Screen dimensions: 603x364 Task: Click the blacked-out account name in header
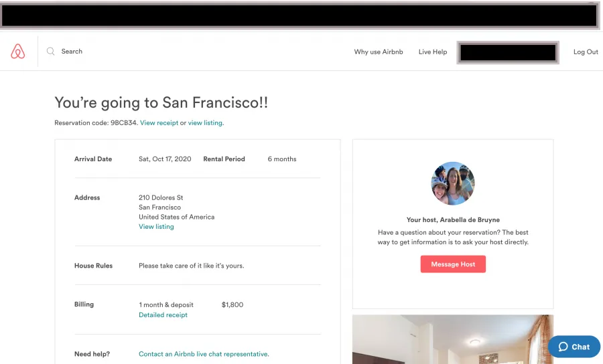(x=508, y=53)
